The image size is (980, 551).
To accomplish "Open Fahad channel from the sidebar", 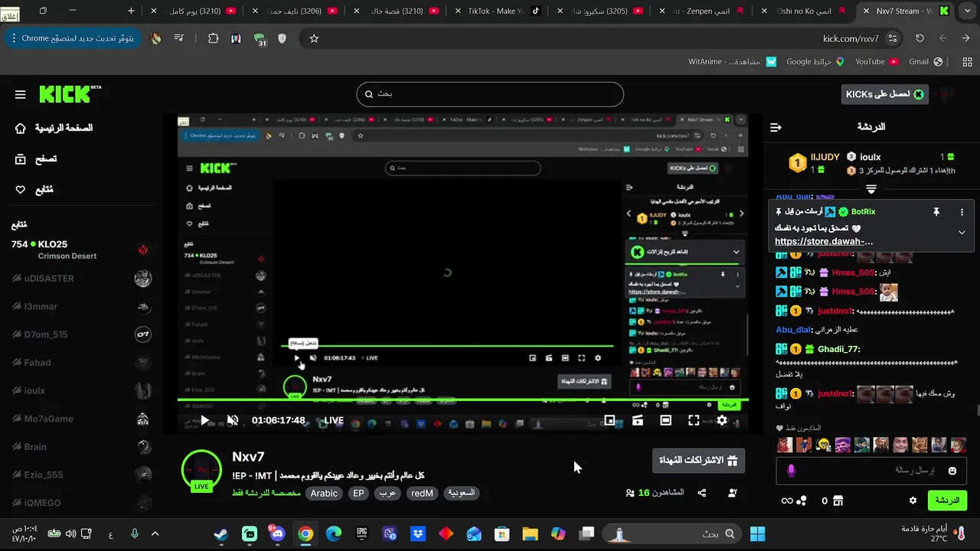I will pos(80,363).
